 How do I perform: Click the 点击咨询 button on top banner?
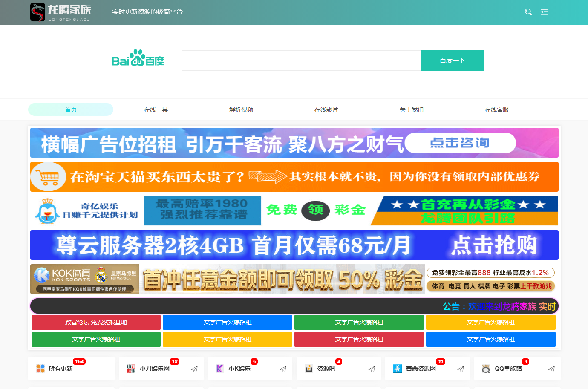tap(460, 143)
